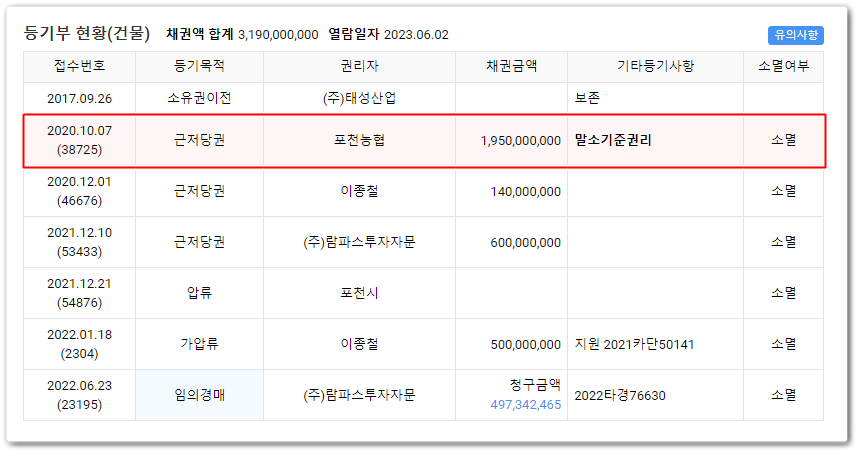Click the 임의경매 purpose cell
This screenshot has width=860, height=454.
(x=199, y=395)
